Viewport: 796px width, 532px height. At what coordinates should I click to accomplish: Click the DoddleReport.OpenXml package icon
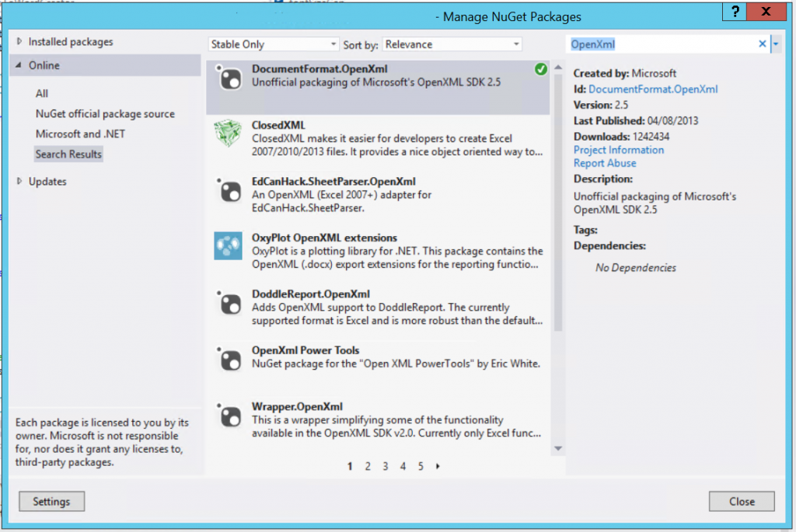(229, 303)
